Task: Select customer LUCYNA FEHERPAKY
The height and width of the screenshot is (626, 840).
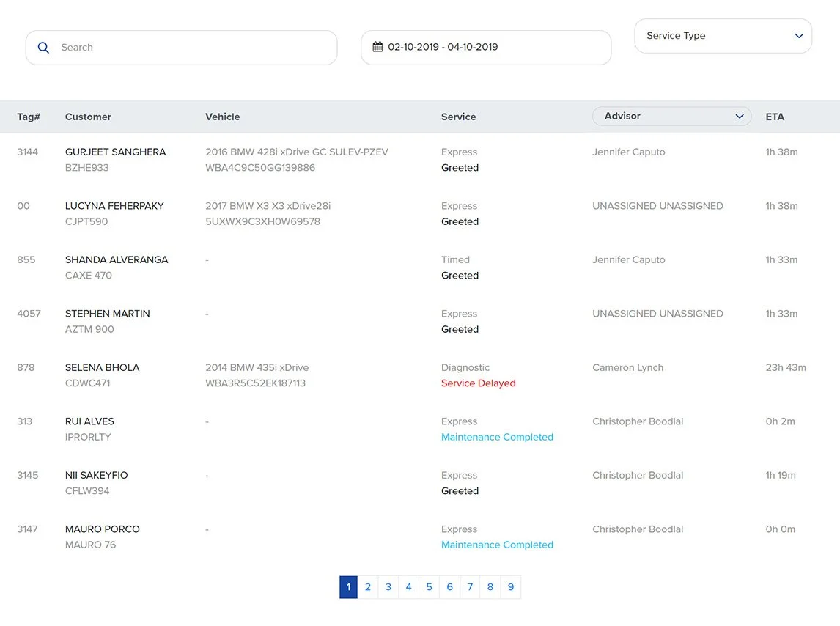Action: coord(114,206)
